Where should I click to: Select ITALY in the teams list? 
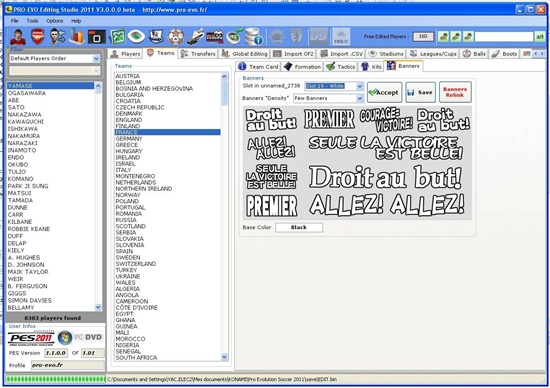[x=167, y=170]
